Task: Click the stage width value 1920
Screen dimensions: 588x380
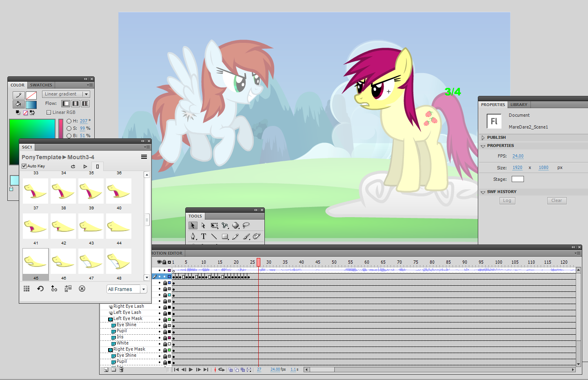Action: (x=517, y=168)
